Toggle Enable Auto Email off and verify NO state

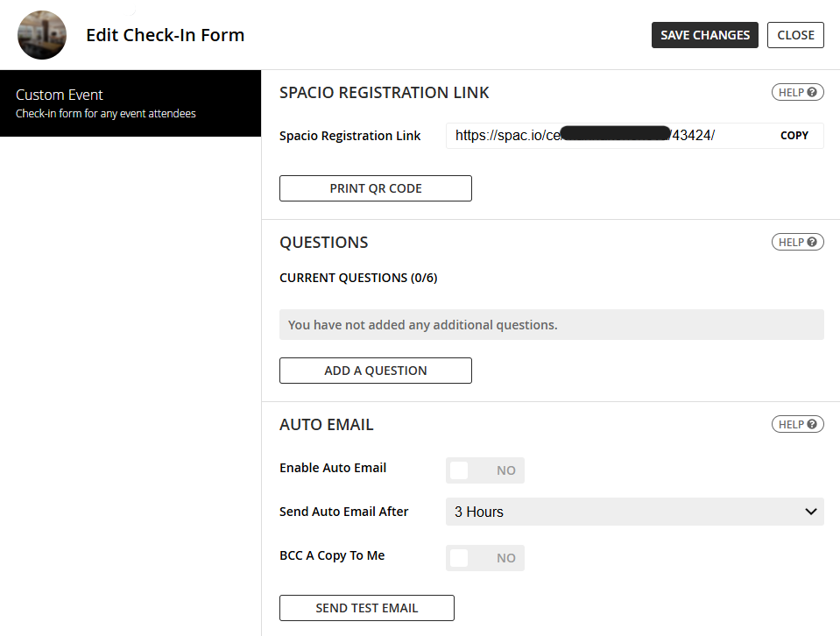pos(484,470)
